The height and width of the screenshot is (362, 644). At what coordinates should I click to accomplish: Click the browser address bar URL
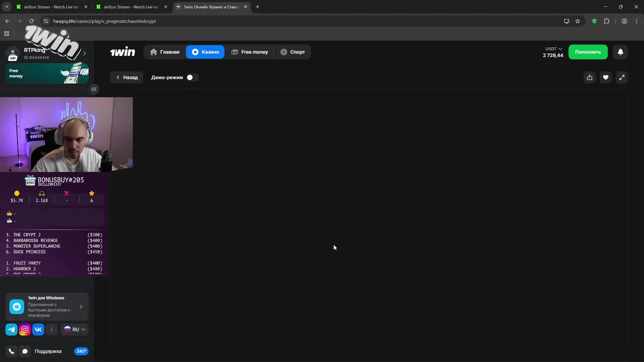point(105,21)
